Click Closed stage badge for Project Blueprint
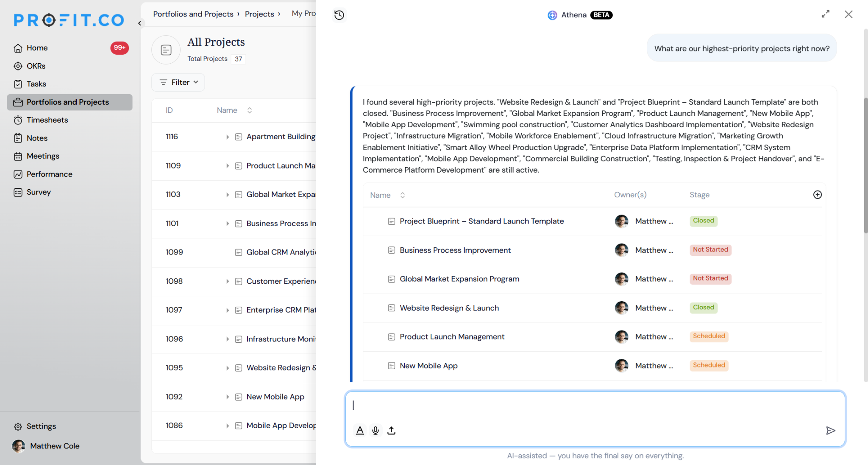The image size is (868, 465). (x=703, y=221)
